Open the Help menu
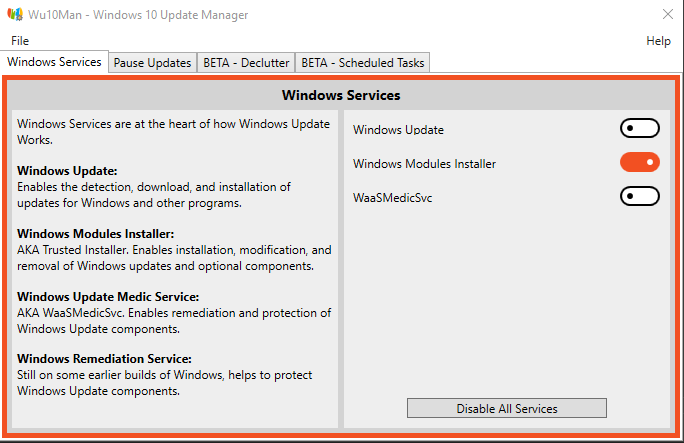The image size is (684, 443). 658,41
